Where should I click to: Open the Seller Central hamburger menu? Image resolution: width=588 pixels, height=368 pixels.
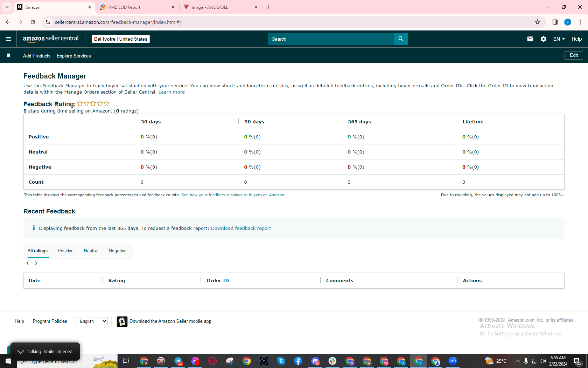[x=8, y=39]
